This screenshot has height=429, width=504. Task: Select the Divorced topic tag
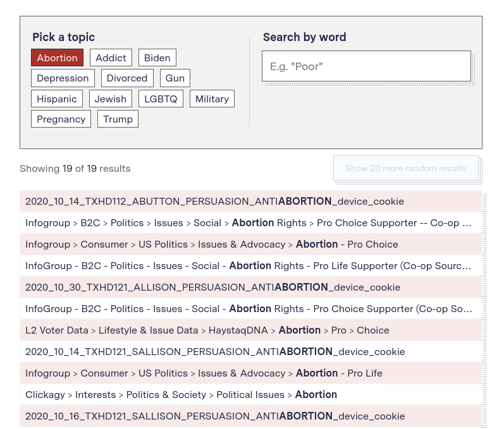[127, 78]
